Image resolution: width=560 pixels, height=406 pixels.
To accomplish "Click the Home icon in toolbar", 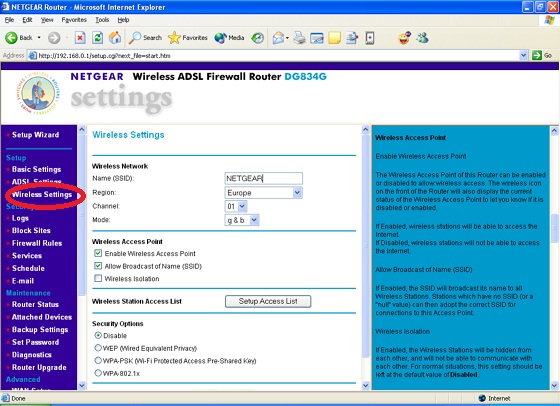I will point(115,37).
